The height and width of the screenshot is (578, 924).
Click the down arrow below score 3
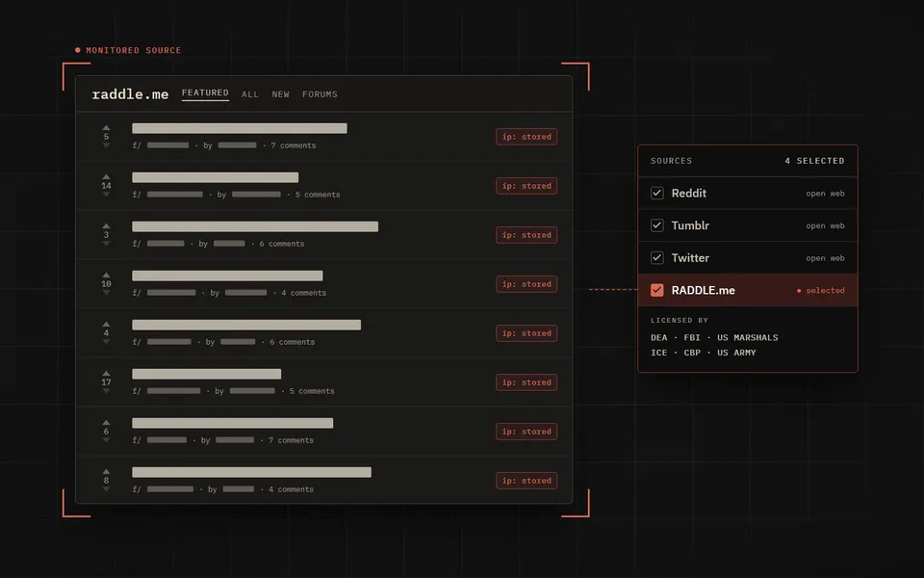pos(106,244)
